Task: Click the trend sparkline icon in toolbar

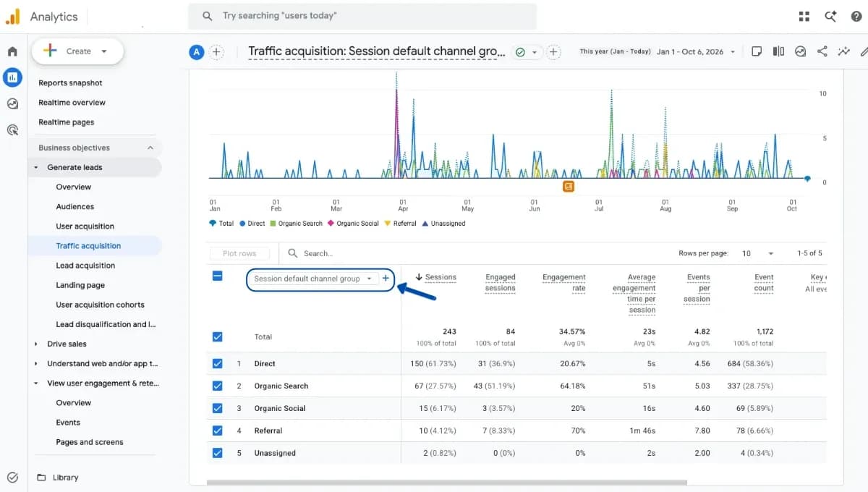Action: 843,51
